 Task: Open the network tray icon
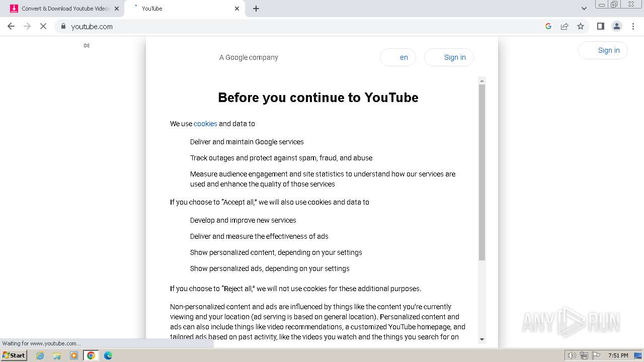point(584,355)
